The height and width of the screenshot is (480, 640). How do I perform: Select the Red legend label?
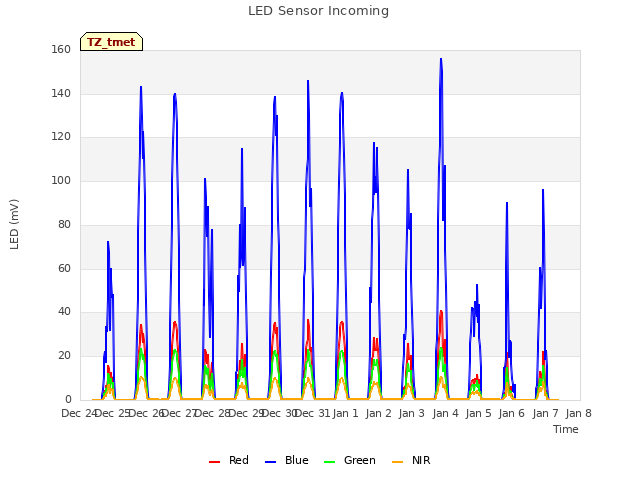click(x=239, y=460)
